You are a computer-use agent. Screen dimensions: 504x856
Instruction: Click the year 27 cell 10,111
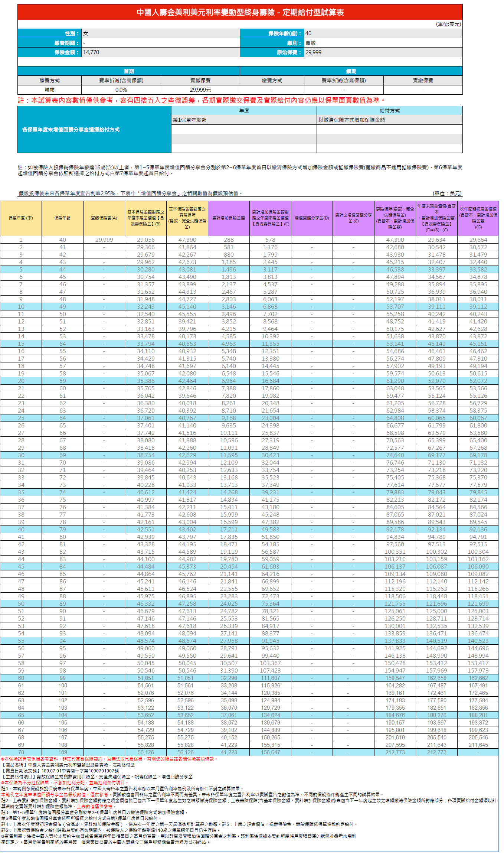[x=229, y=433]
